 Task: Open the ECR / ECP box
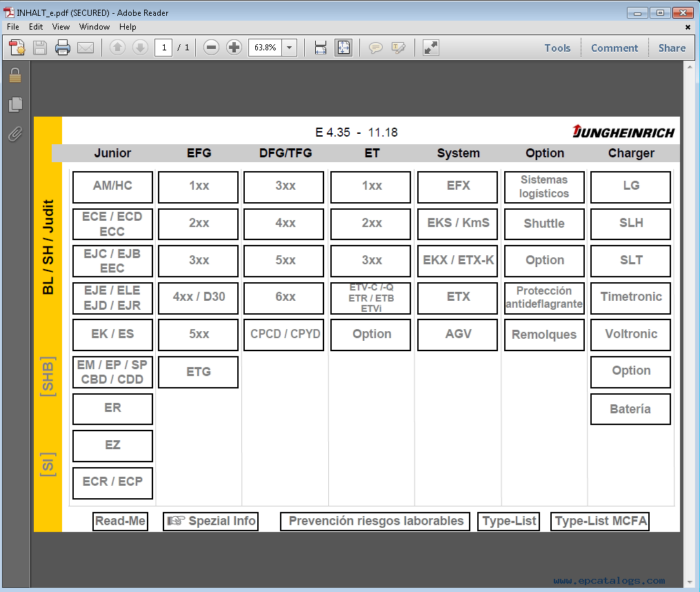(x=112, y=483)
